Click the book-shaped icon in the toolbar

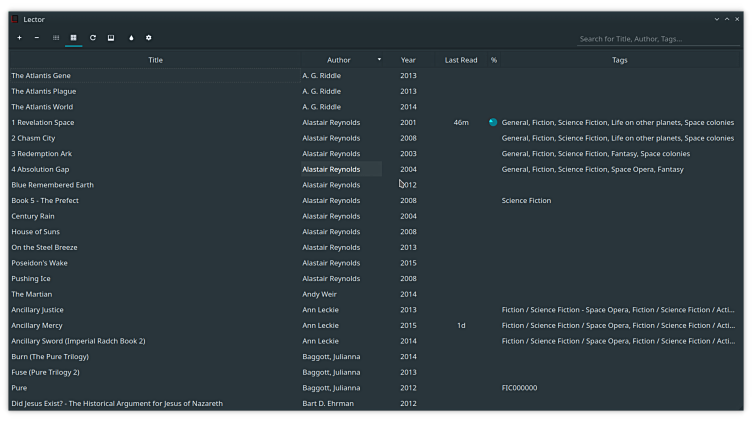point(111,38)
